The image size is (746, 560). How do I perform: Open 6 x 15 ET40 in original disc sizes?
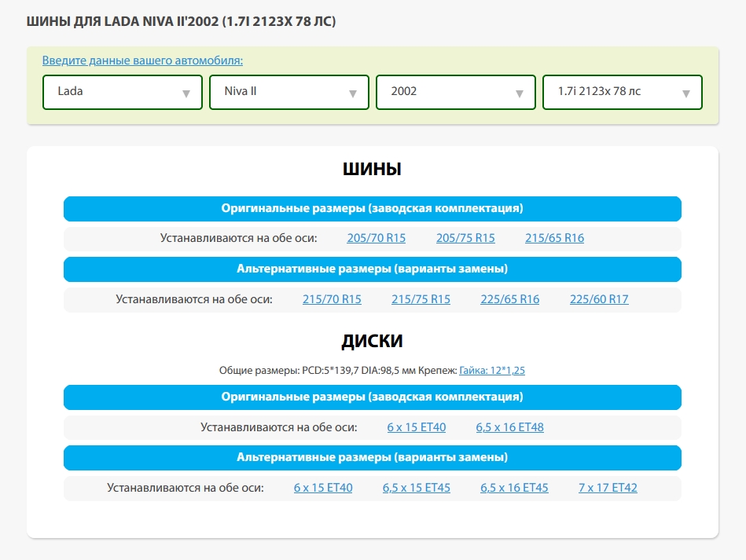tap(417, 427)
